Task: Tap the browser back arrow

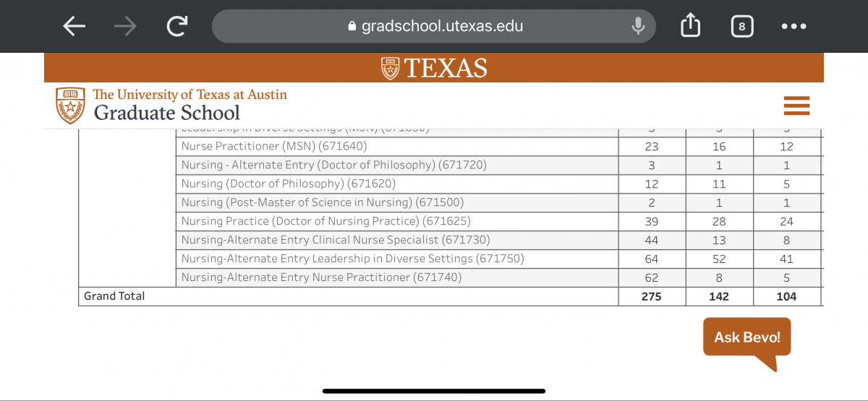Action: (x=74, y=27)
